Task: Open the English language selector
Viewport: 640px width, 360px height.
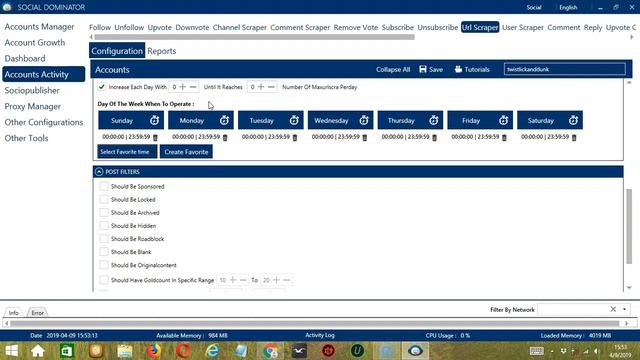Action: 568,7
